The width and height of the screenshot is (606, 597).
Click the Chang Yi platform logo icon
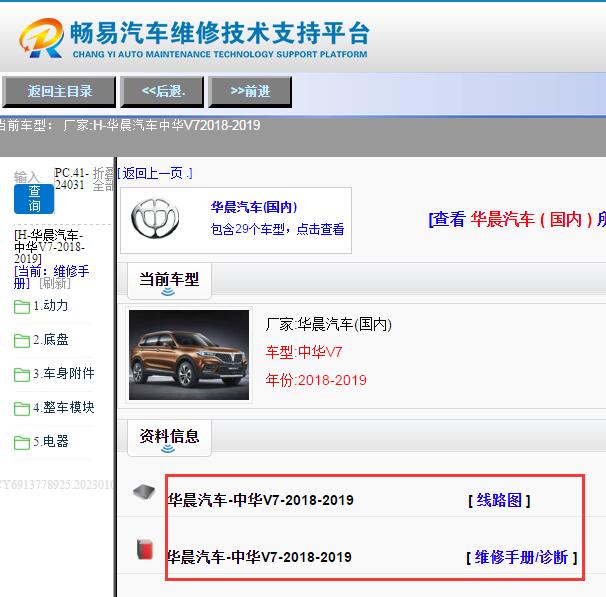pyautogui.click(x=42, y=38)
